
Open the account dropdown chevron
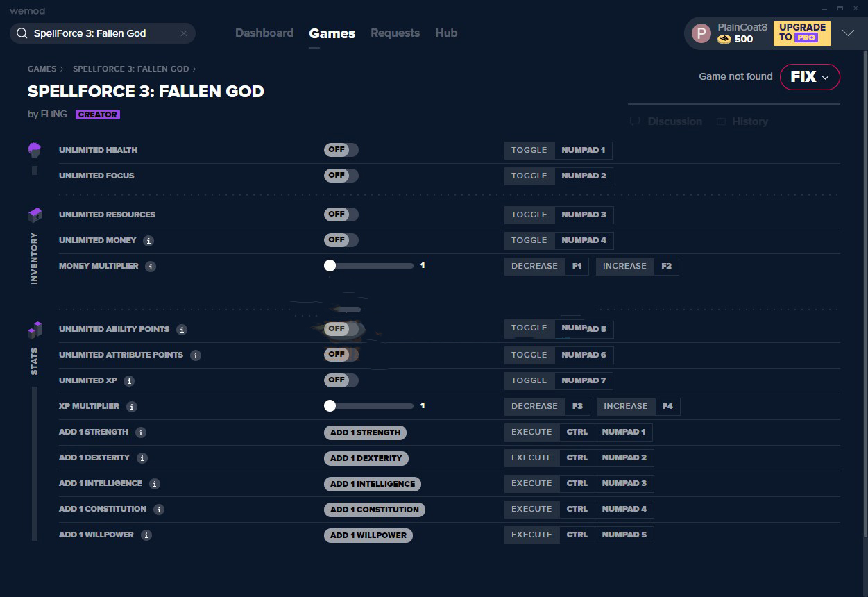[x=848, y=33]
